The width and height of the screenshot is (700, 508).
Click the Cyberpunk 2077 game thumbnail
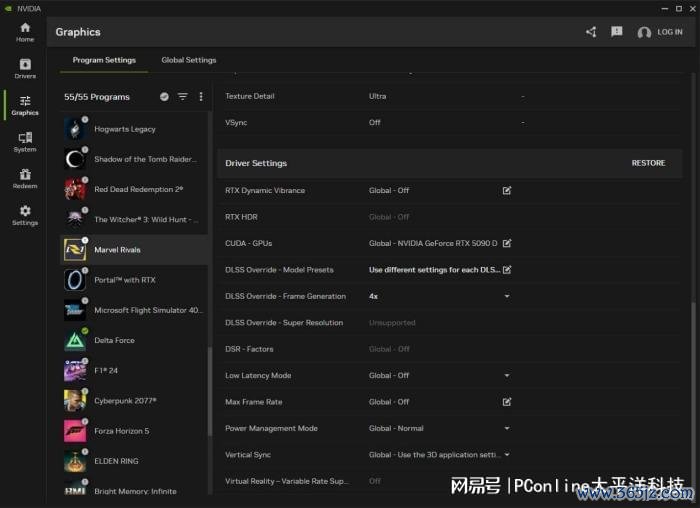[75, 401]
